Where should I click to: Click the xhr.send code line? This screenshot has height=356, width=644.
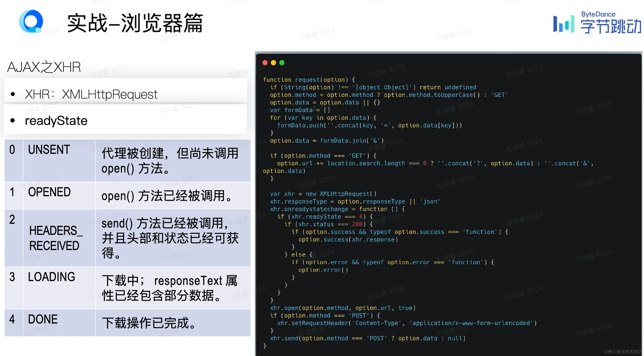click(x=368, y=338)
